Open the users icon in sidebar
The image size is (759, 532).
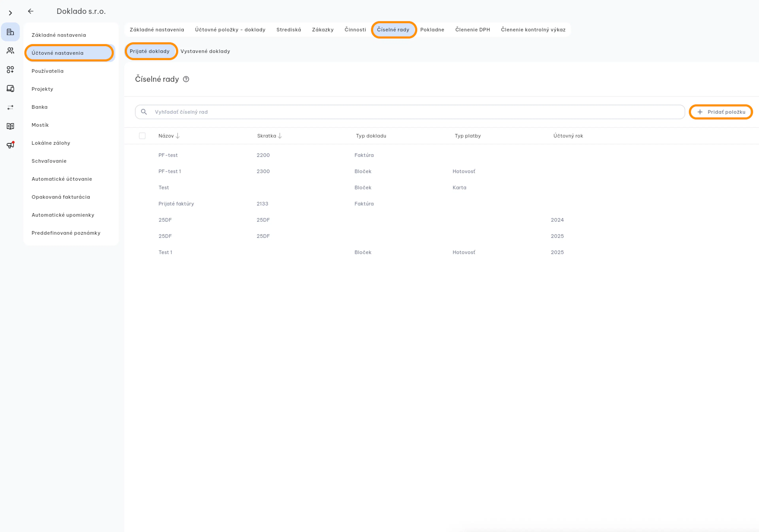click(10, 51)
